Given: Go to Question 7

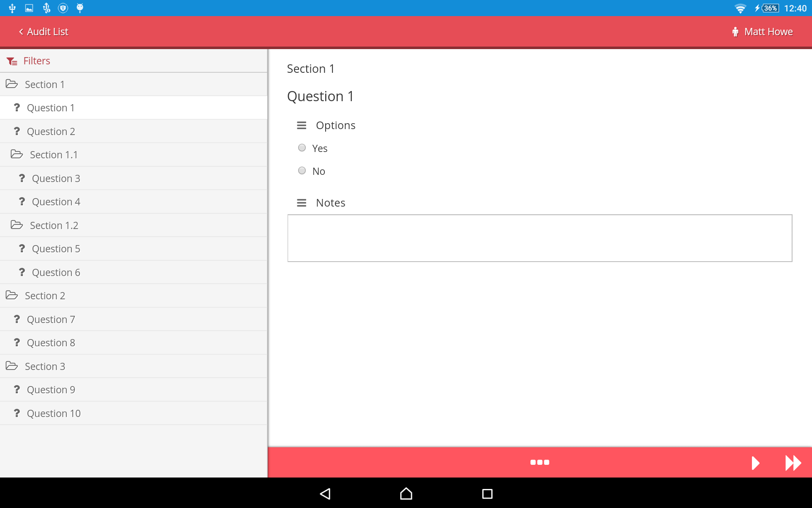Looking at the screenshot, I should tap(134, 319).
